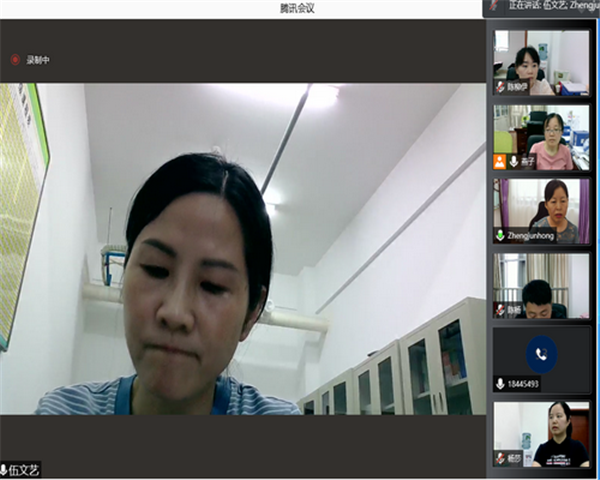Select 燕子's video thumbnail
Screen dimensions: 600x480
click(x=541, y=135)
